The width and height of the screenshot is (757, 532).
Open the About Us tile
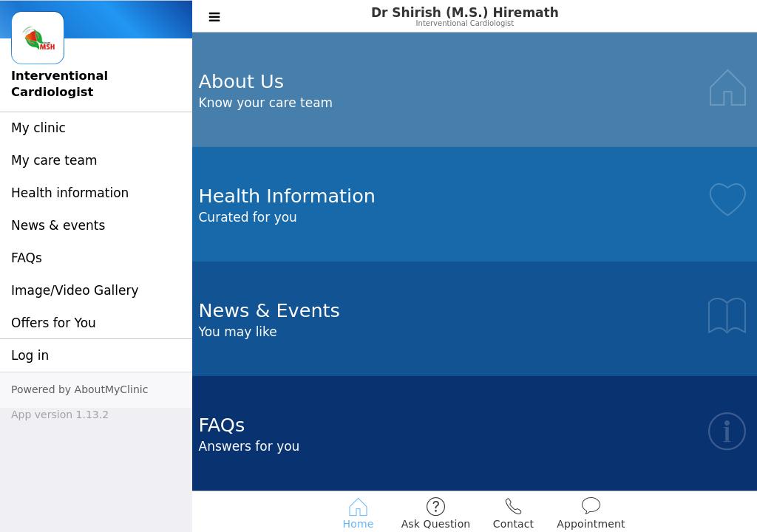(475, 90)
